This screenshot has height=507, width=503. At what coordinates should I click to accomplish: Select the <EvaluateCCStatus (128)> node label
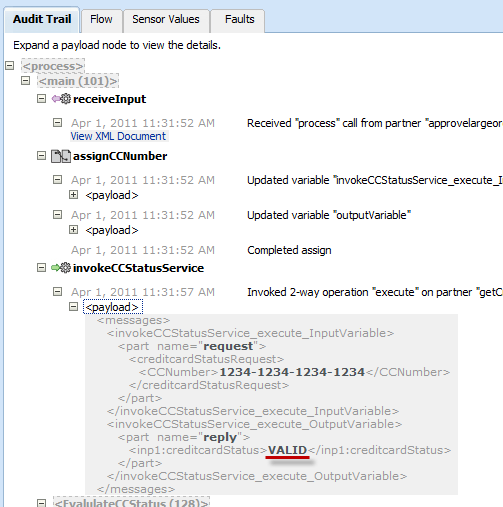131,502
